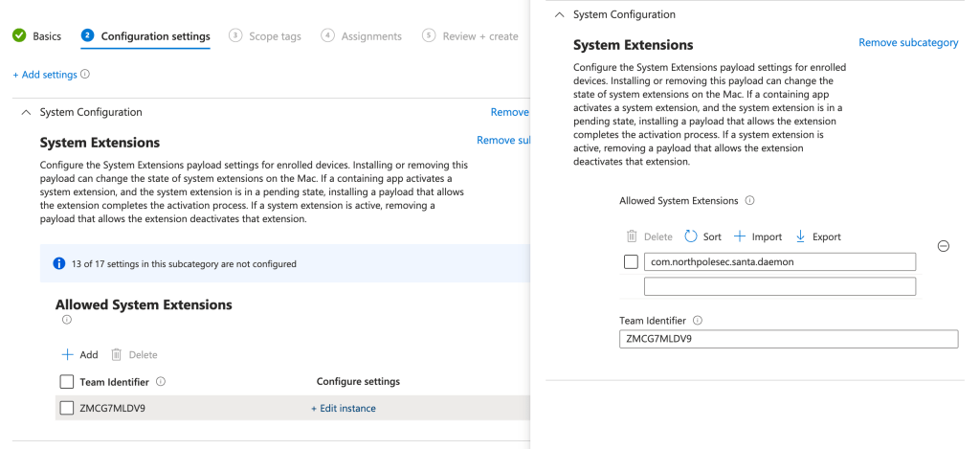Click info icon beside right-panel Team Identifier label

698,321
